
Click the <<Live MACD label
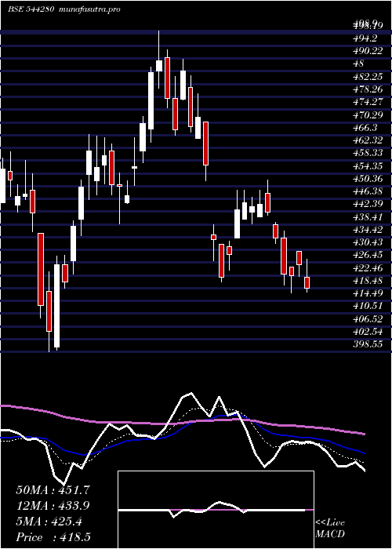[x=330, y=529]
